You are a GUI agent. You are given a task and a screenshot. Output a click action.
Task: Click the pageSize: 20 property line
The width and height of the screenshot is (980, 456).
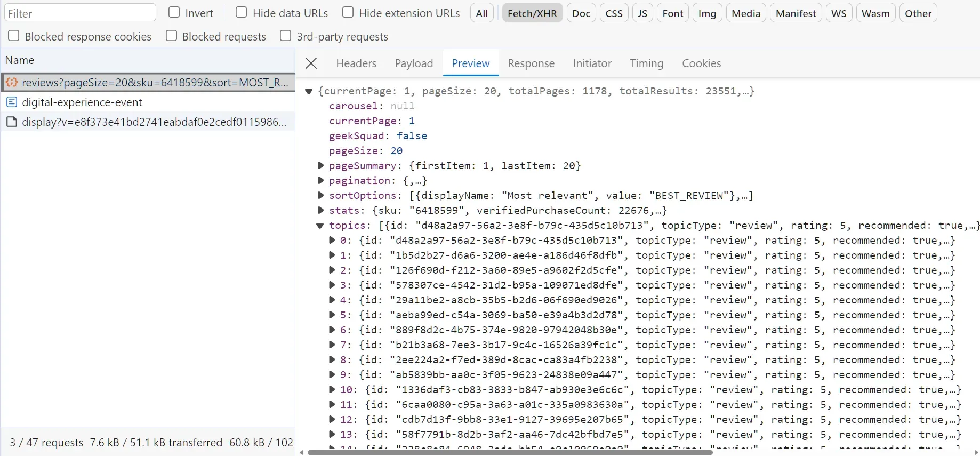click(366, 150)
